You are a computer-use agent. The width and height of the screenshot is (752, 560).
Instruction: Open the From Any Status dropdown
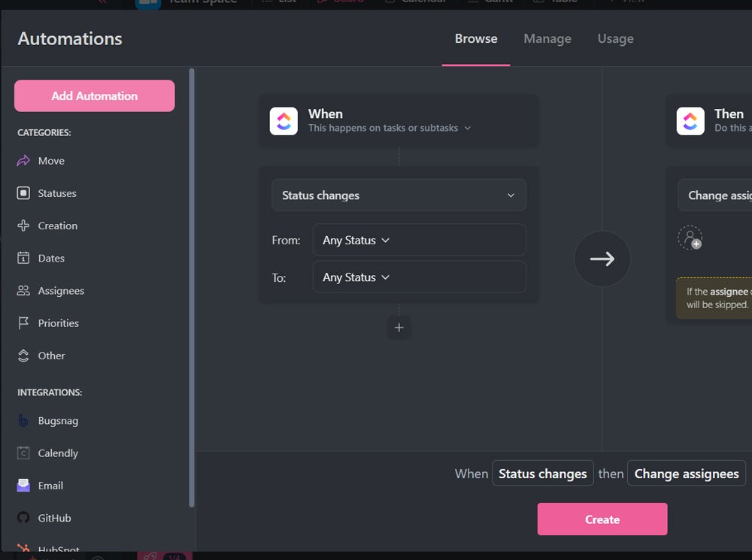(x=419, y=240)
